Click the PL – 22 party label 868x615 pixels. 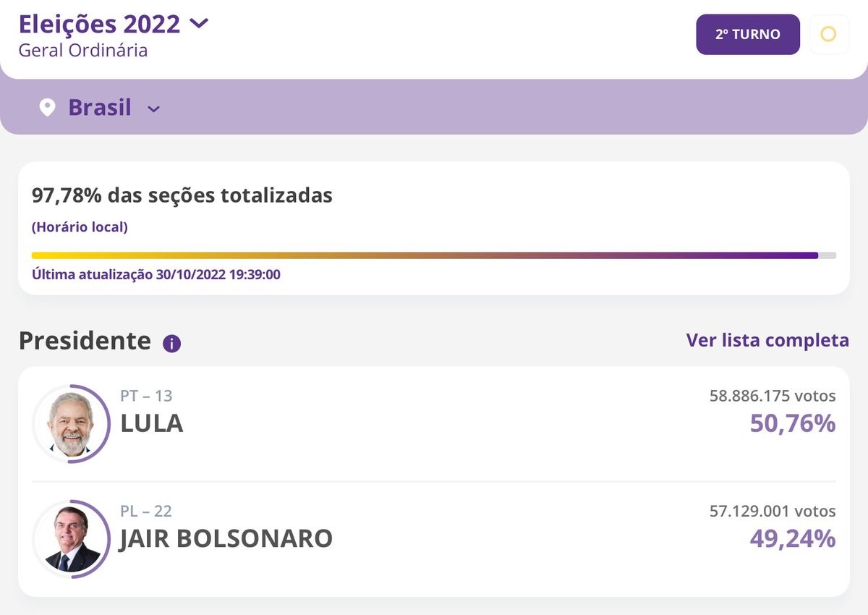(x=146, y=512)
